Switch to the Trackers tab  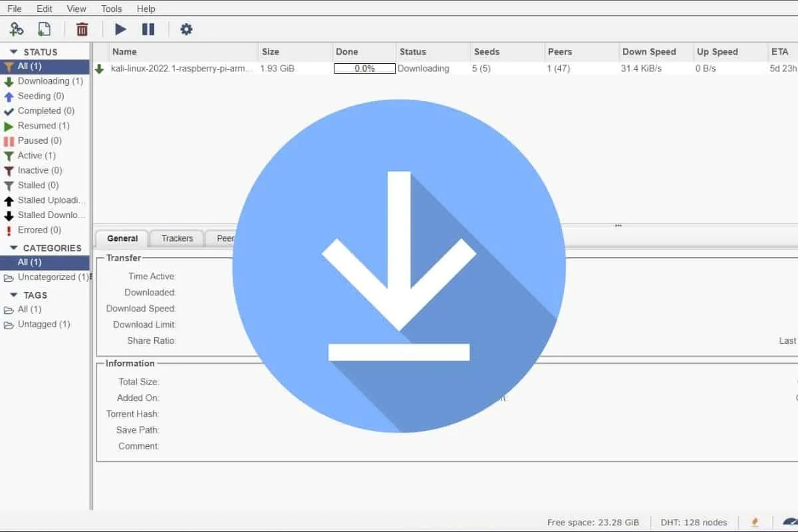177,238
